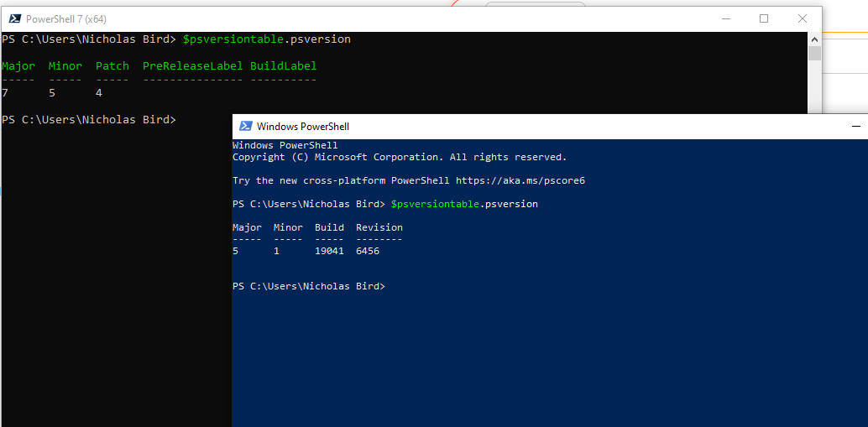The image size is (868, 427).
Task: Click the Windows PowerShell title text
Action: tap(303, 127)
